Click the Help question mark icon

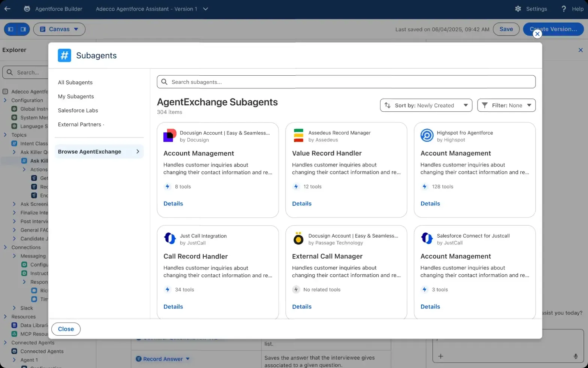564,9
